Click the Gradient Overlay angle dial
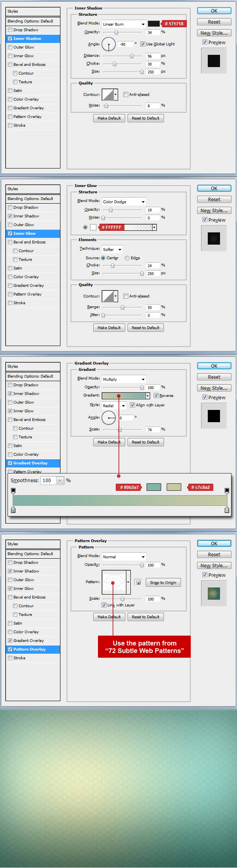Viewport: 237px width, 868px height. click(109, 417)
